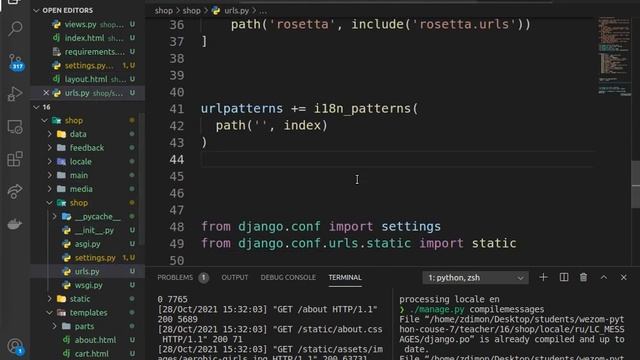Select urls.py in file tree
The image size is (640, 360).
(88, 271)
